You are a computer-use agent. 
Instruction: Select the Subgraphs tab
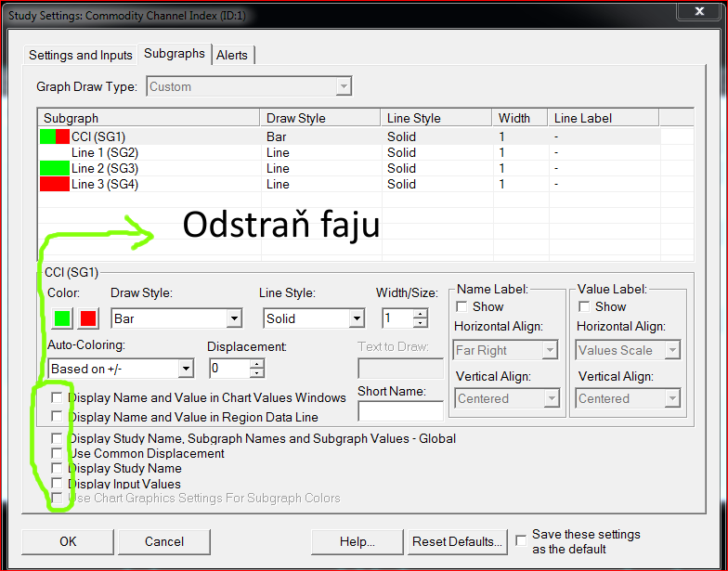point(175,54)
